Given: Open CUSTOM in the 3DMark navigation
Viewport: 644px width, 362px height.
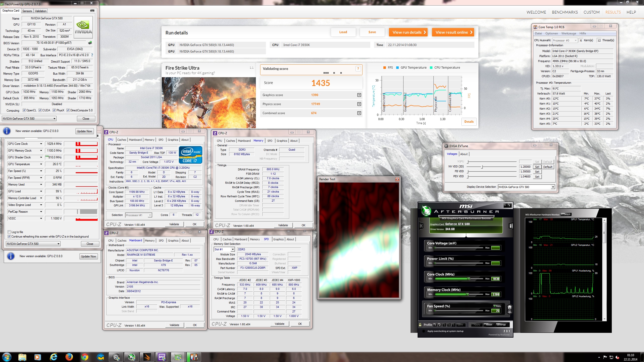Looking at the screenshot, I should coord(591,12).
